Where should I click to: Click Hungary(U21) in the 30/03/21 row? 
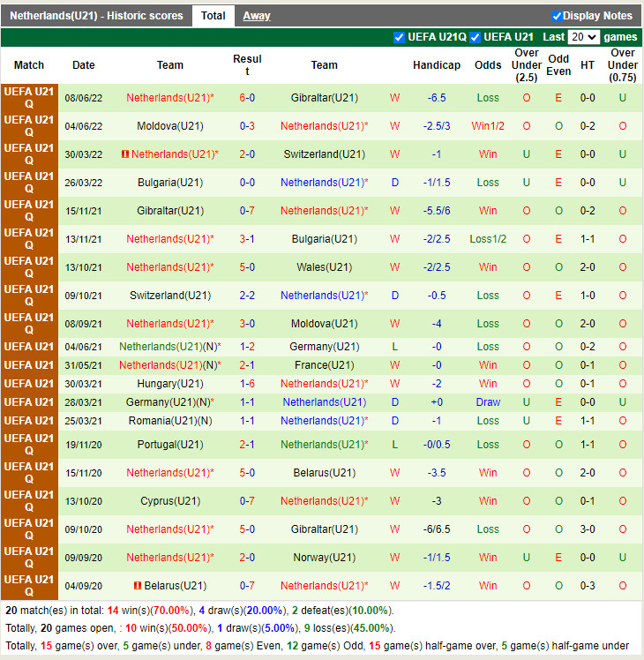pos(170,384)
